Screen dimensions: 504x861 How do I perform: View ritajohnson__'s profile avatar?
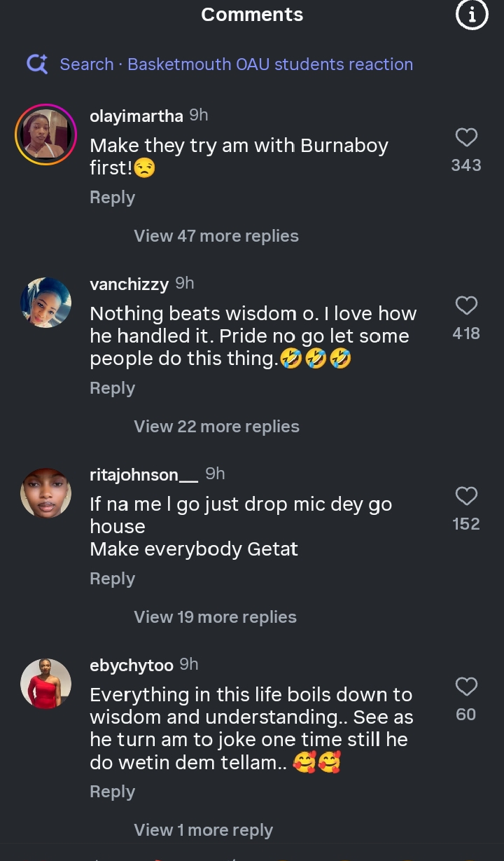[x=46, y=493]
